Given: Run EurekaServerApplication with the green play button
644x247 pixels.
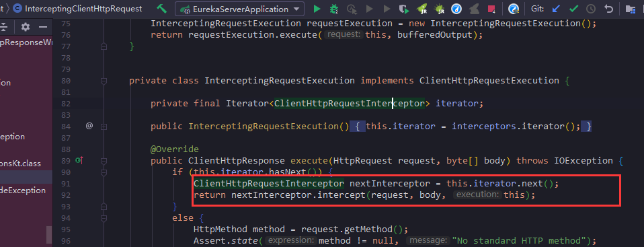Looking at the screenshot, I should pyautogui.click(x=317, y=8).
